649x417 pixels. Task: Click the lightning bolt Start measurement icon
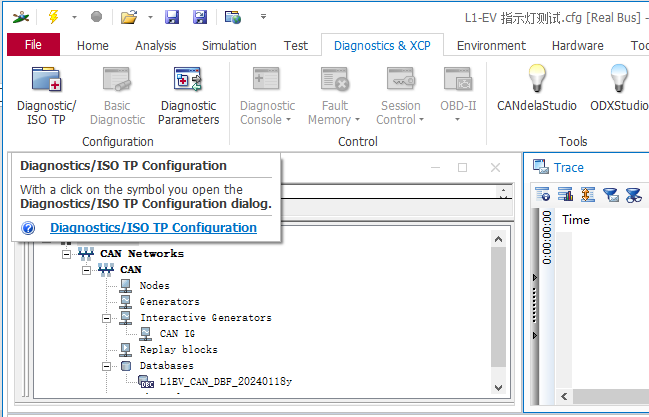tap(53, 17)
